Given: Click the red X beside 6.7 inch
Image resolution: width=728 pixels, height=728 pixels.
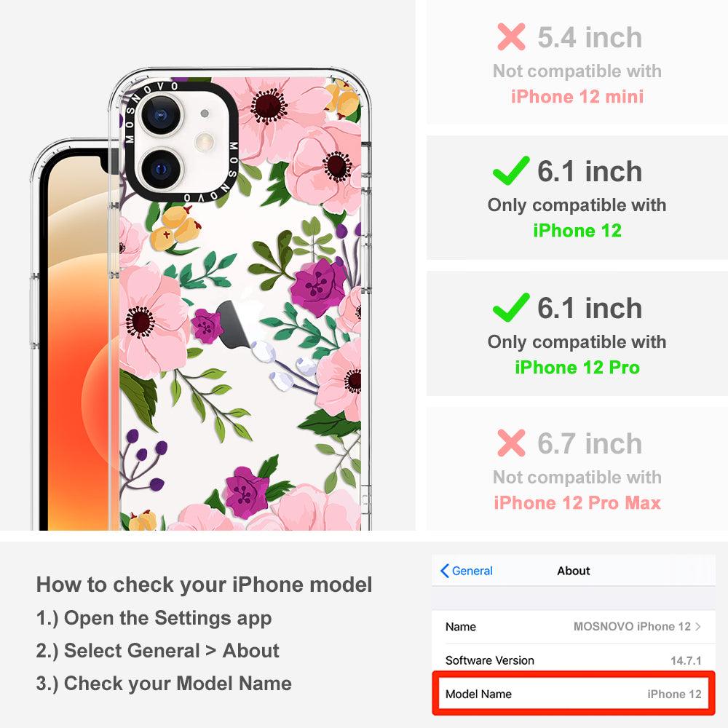Looking at the screenshot, I should pyautogui.click(x=511, y=443).
